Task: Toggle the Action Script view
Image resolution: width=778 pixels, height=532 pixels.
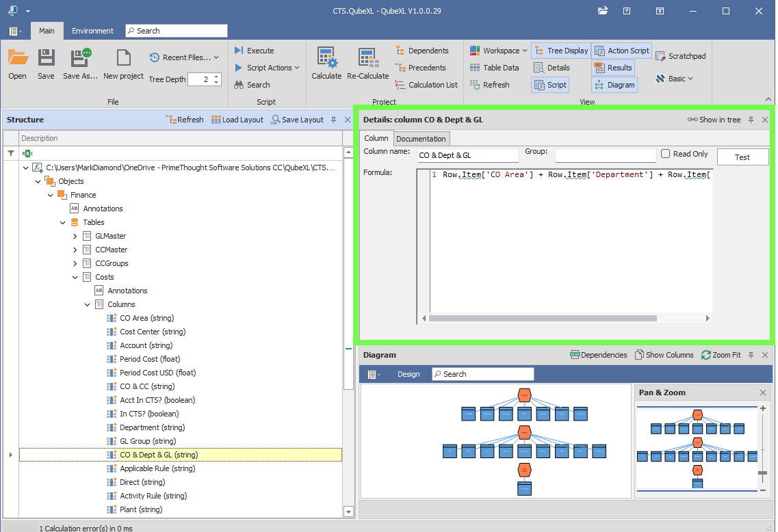Action: (x=621, y=51)
